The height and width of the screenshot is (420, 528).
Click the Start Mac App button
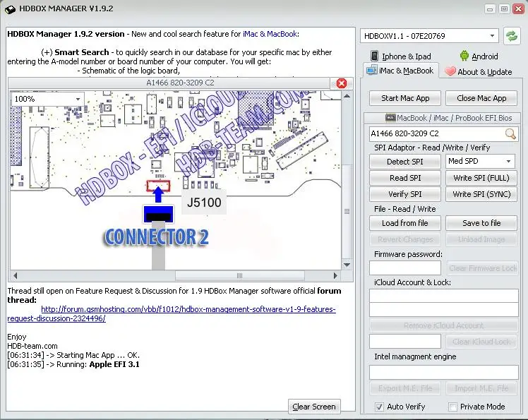coord(405,98)
